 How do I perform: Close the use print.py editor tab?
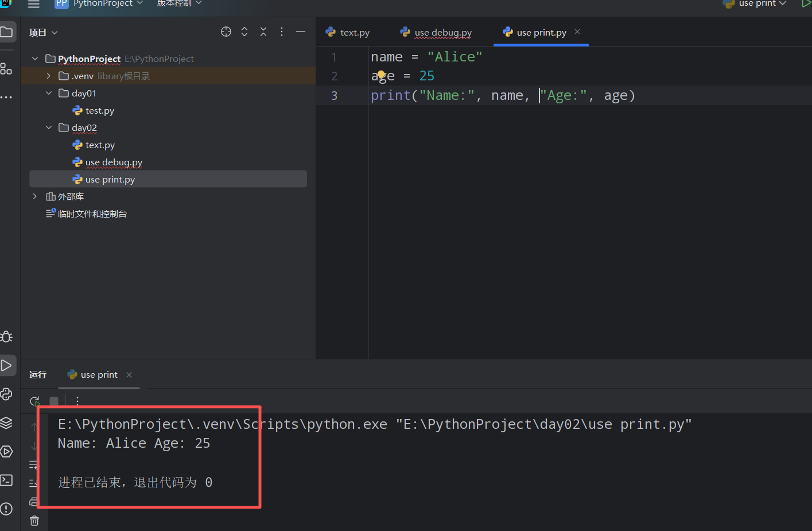[x=577, y=32]
